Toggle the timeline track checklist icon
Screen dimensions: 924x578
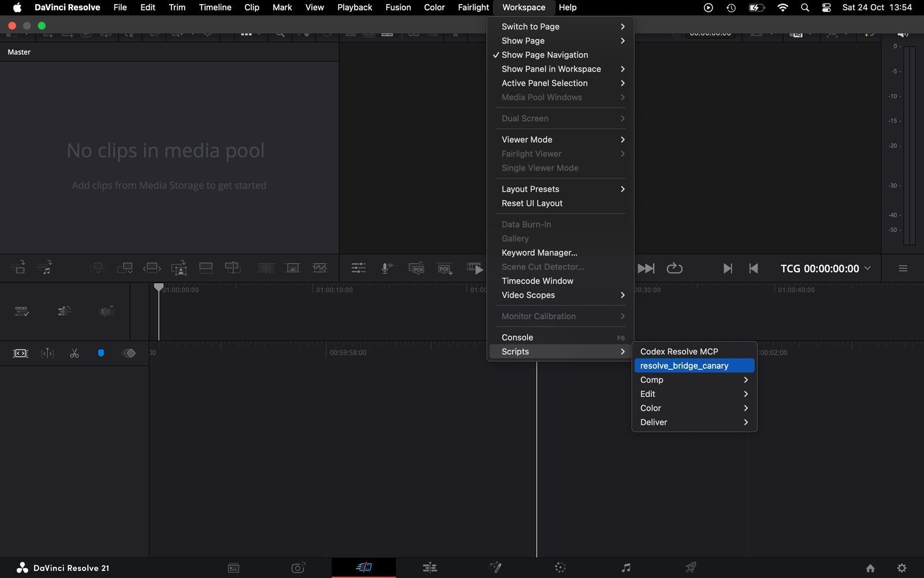(22, 312)
